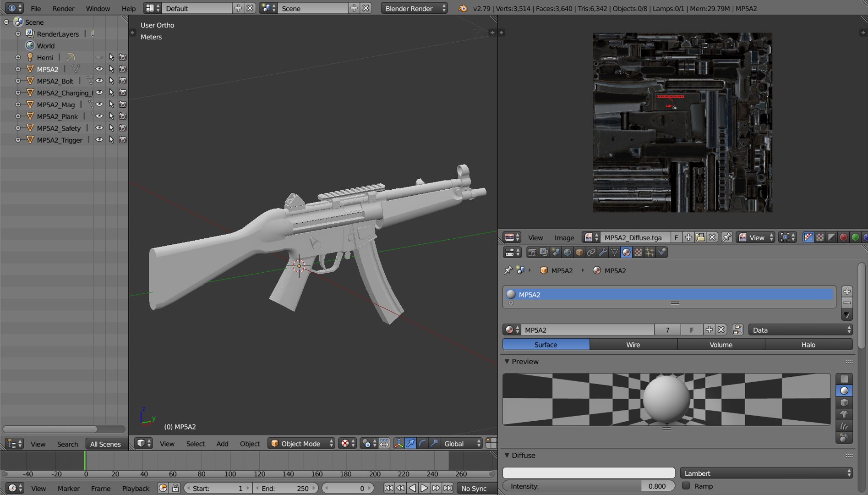Enable the diffuse Ramp checkbox
Image resolution: width=868 pixels, height=495 pixels.
coord(686,486)
